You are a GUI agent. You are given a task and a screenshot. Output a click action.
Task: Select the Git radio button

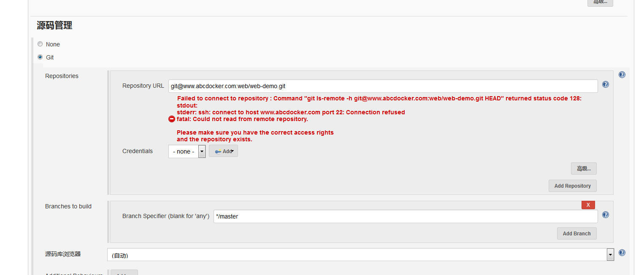pyautogui.click(x=40, y=57)
